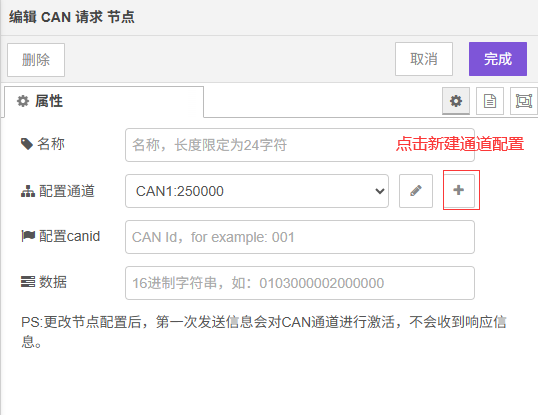Screen dimensions: 538x415
Task: Click the tag icon beside 名称
Action: coord(27,144)
